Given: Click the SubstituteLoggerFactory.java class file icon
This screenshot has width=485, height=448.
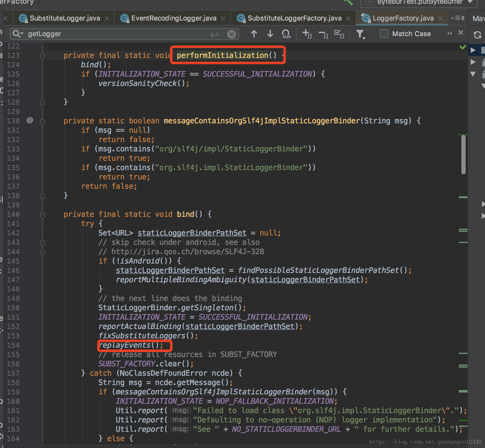Looking at the screenshot, I should point(241,18).
